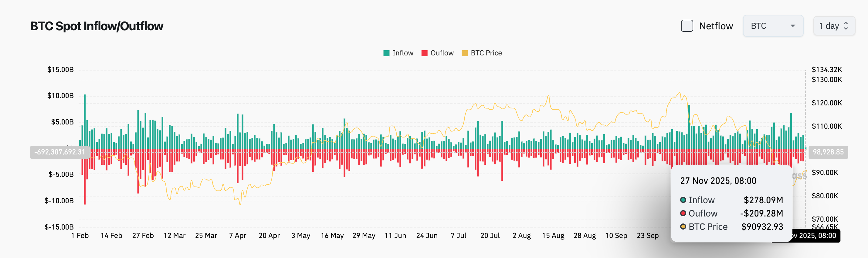
Task: Click the yellow BTC Price dot in tooltip
Action: 683,227
